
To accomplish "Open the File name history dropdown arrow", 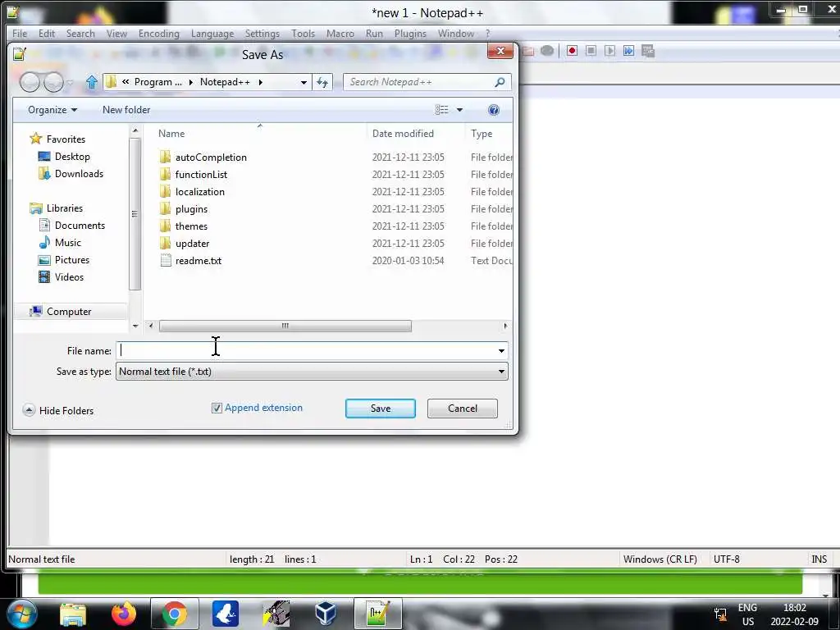I will [x=501, y=351].
